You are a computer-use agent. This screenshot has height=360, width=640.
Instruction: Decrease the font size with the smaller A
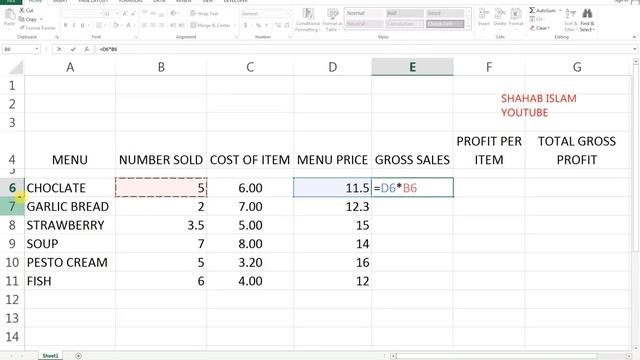click(133, 13)
